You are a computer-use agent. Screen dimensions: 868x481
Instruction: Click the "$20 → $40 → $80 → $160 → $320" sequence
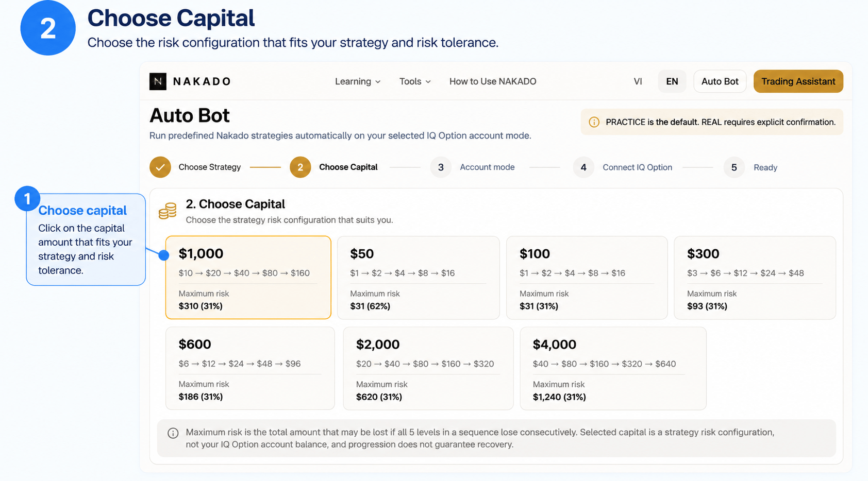[x=425, y=364]
